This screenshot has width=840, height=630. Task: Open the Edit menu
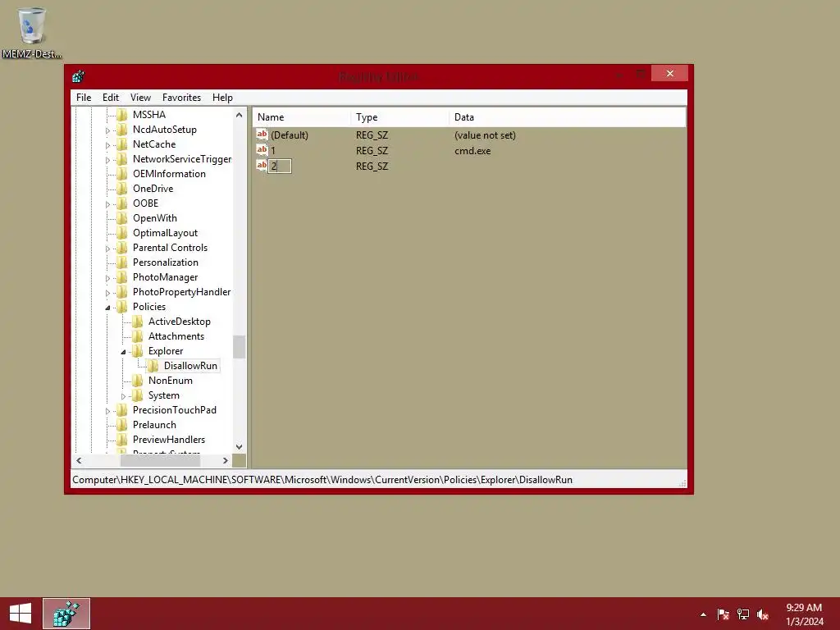(x=111, y=98)
